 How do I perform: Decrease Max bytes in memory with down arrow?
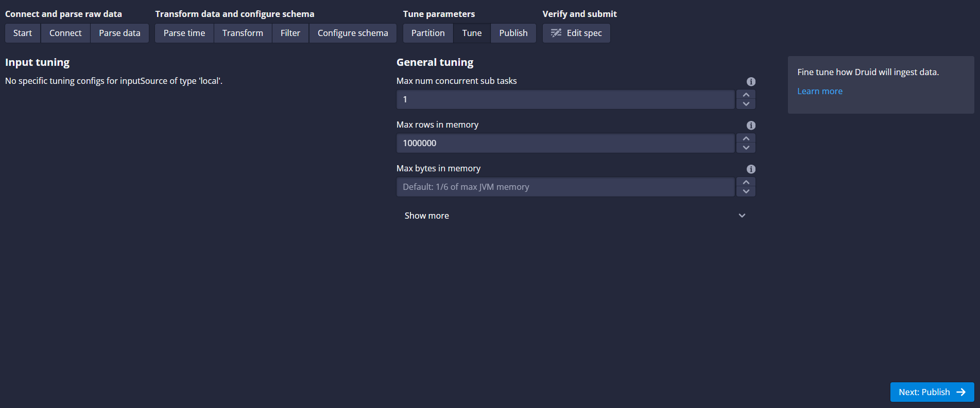pos(746,191)
